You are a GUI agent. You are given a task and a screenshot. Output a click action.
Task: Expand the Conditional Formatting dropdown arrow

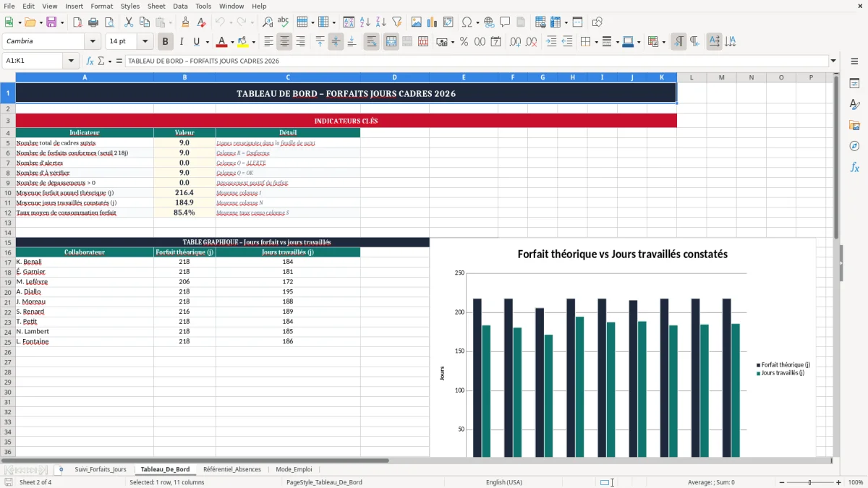click(663, 42)
